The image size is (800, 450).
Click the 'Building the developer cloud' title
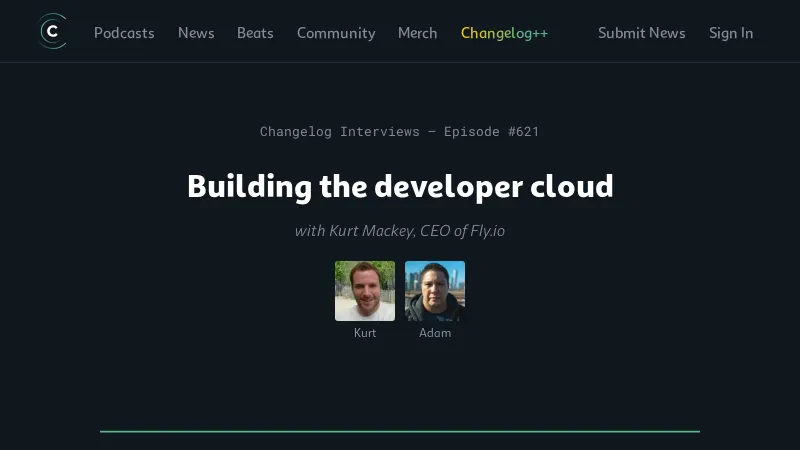coord(400,186)
